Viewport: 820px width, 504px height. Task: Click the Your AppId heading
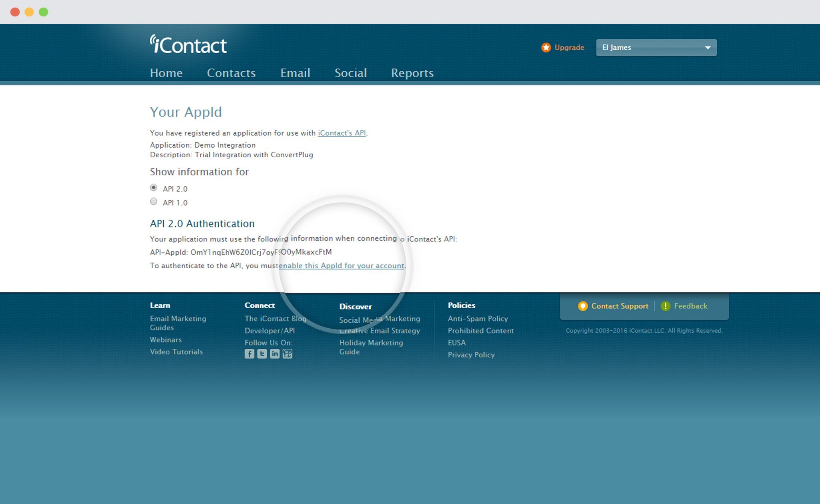click(x=186, y=112)
